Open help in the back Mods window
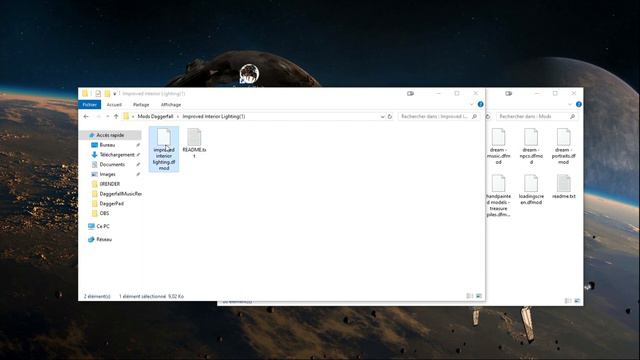640x360 pixels. coord(578,104)
